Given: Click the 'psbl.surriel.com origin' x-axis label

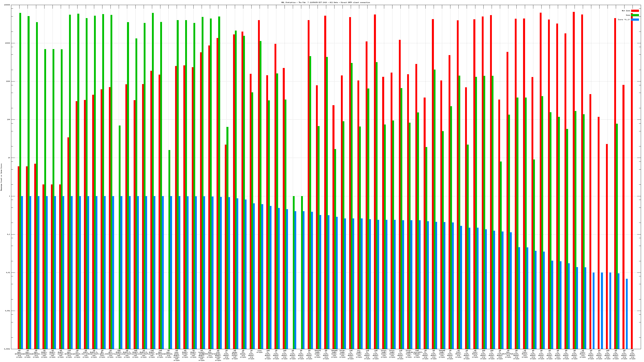Looking at the screenshot, I should pyautogui.click(x=86, y=354).
